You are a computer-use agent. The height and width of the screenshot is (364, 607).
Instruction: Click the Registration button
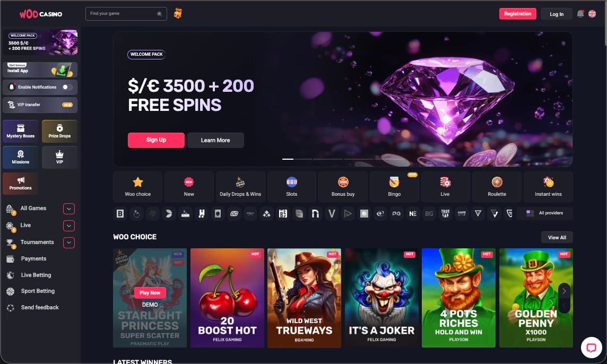517,14
